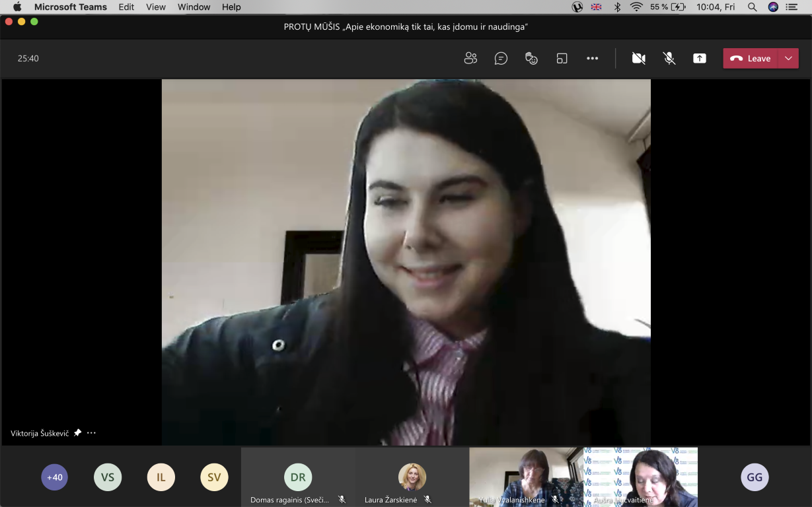Leave the meeting with the red button

click(751, 58)
